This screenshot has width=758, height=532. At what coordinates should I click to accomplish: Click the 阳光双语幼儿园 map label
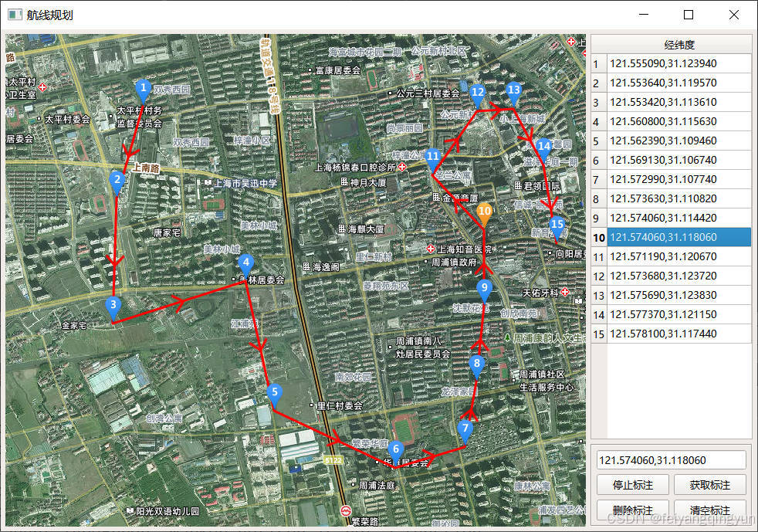[168, 510]
